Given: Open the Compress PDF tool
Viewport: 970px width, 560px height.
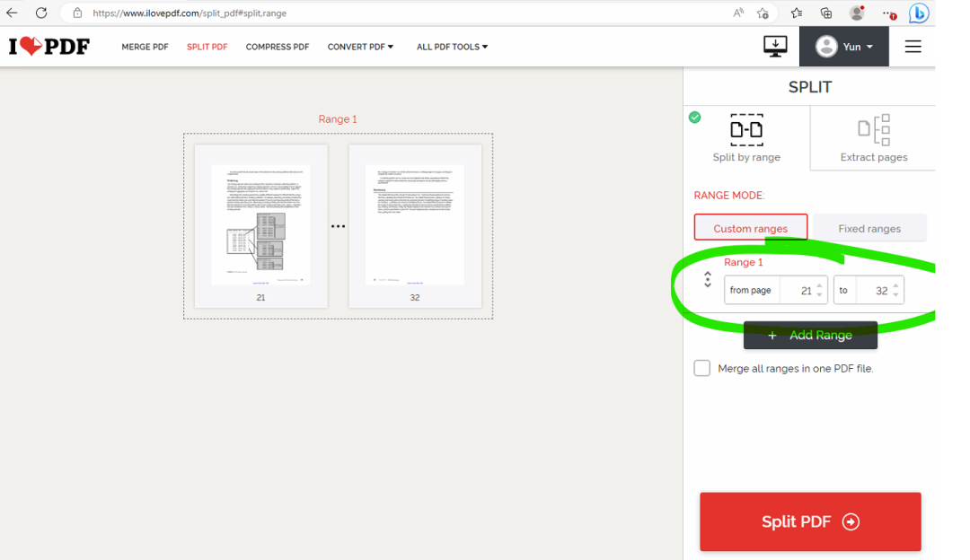Looking at the screenshot, I should click(x=278, y=47).
